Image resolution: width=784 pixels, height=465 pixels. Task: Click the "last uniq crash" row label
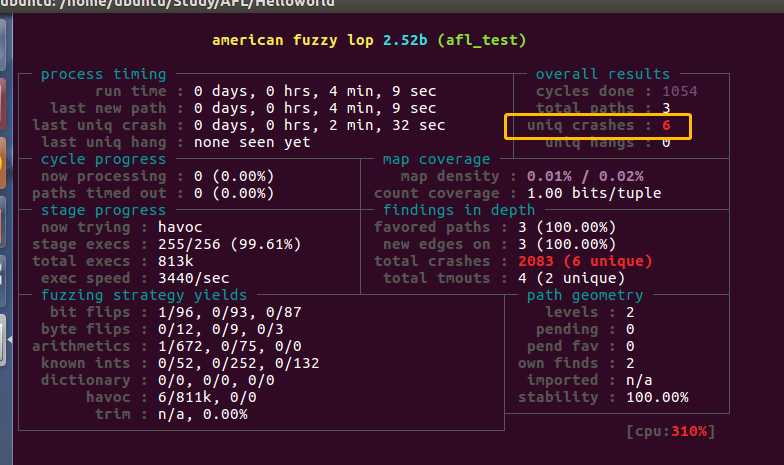[99, 125]
